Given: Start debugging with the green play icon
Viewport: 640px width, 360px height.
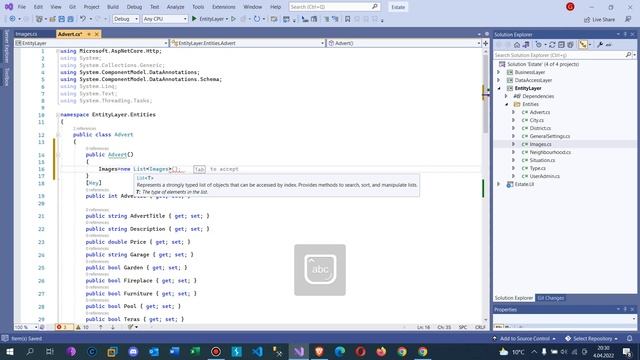Looking at the screenshot, I should (194, 19).
